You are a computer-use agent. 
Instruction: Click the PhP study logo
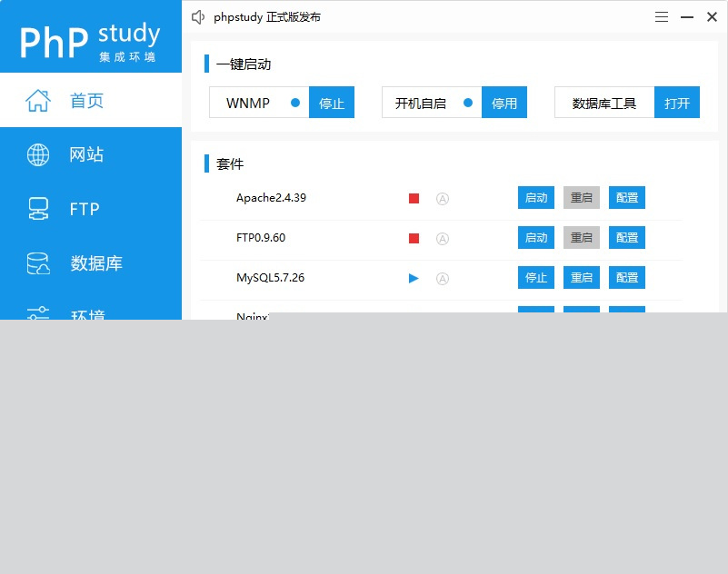[90, 41]
